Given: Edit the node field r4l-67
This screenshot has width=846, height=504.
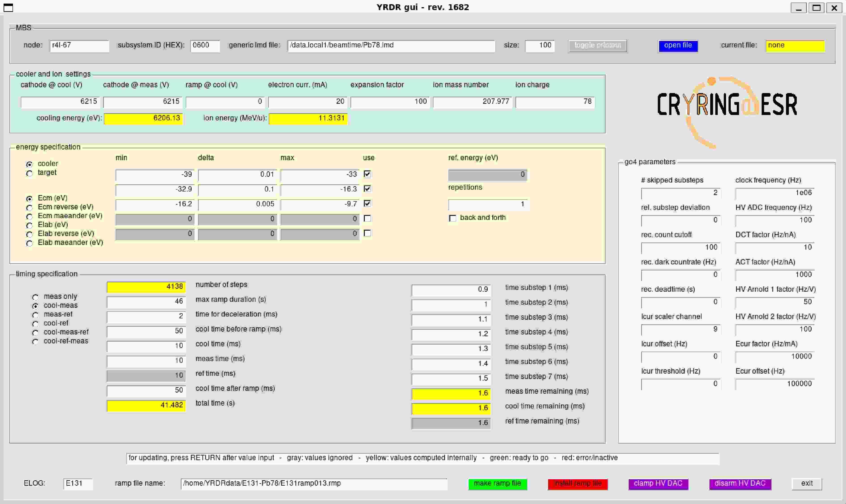Looking at the screenshot, I should (x=79, y=46).
